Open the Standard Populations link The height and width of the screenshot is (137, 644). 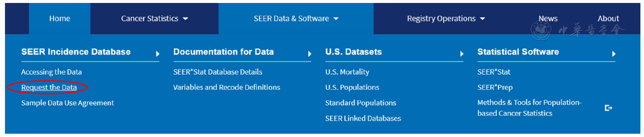361,103
